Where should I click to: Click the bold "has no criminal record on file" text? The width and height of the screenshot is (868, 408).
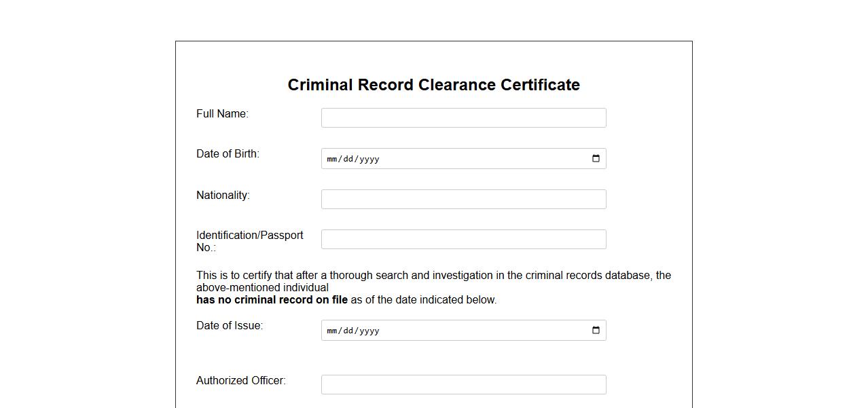point(272,300)
